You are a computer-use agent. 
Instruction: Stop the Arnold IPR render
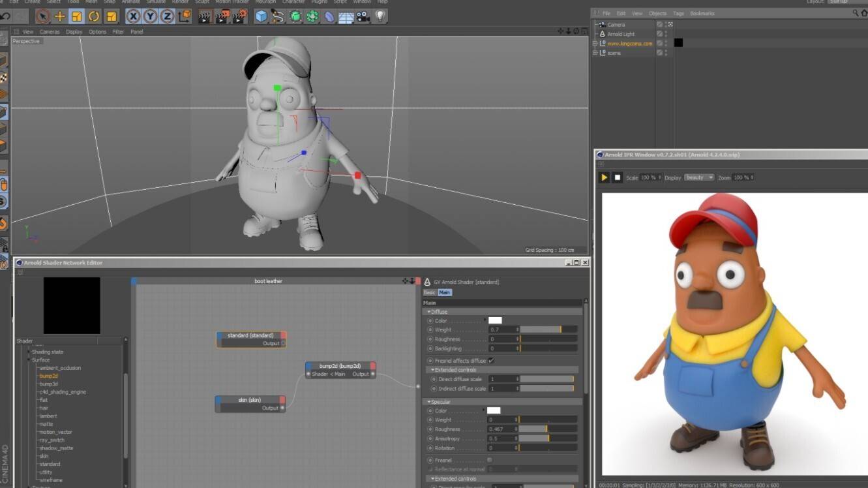click(618, 177)
